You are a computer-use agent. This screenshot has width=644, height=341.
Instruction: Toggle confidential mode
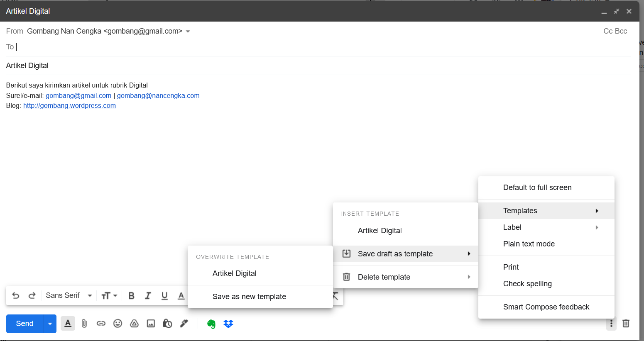click(x=167, y=324)
